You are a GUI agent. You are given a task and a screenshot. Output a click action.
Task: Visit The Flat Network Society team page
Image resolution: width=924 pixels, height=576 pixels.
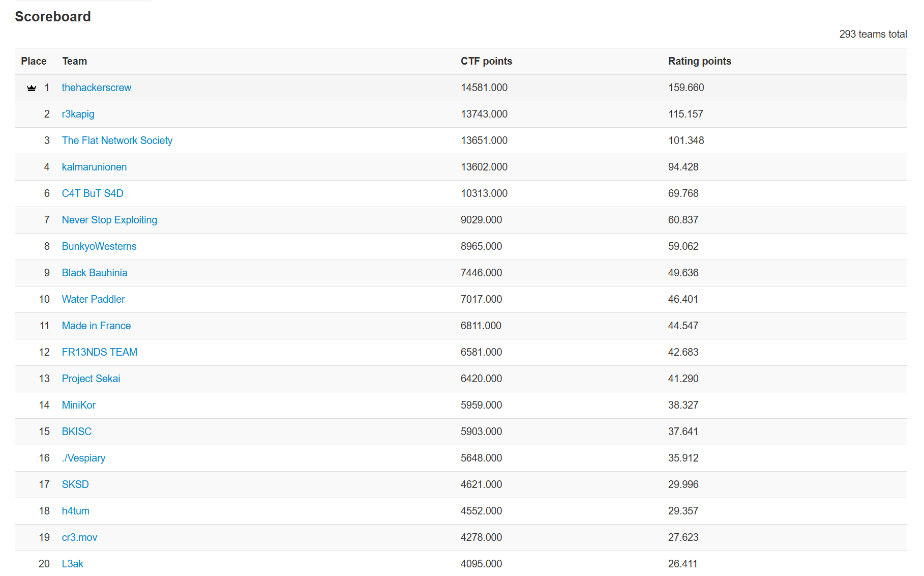click(x=117, y=140)
